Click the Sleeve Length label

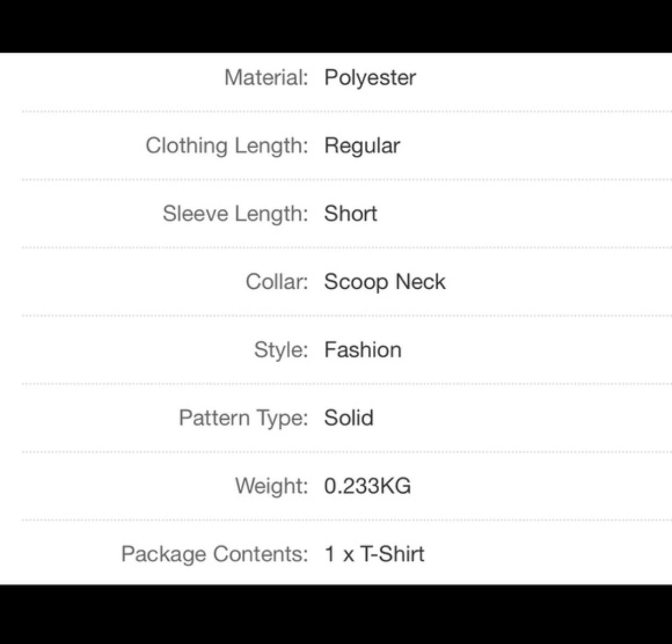coord(235,214)
